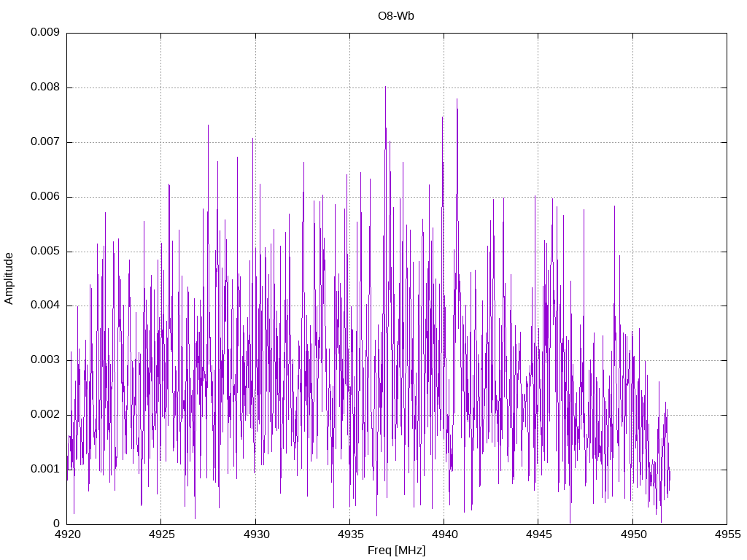Click the 0.008 y-axis tick label

coord(45,87)
